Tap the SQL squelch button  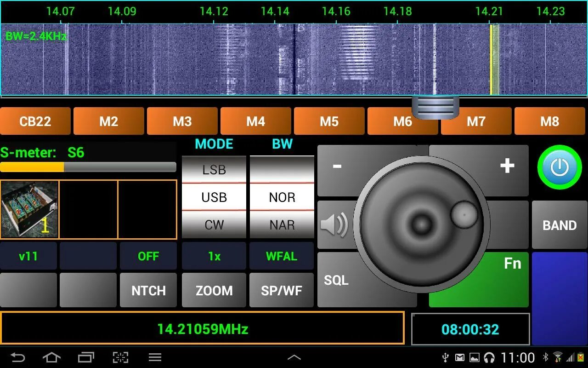[336, 280]
